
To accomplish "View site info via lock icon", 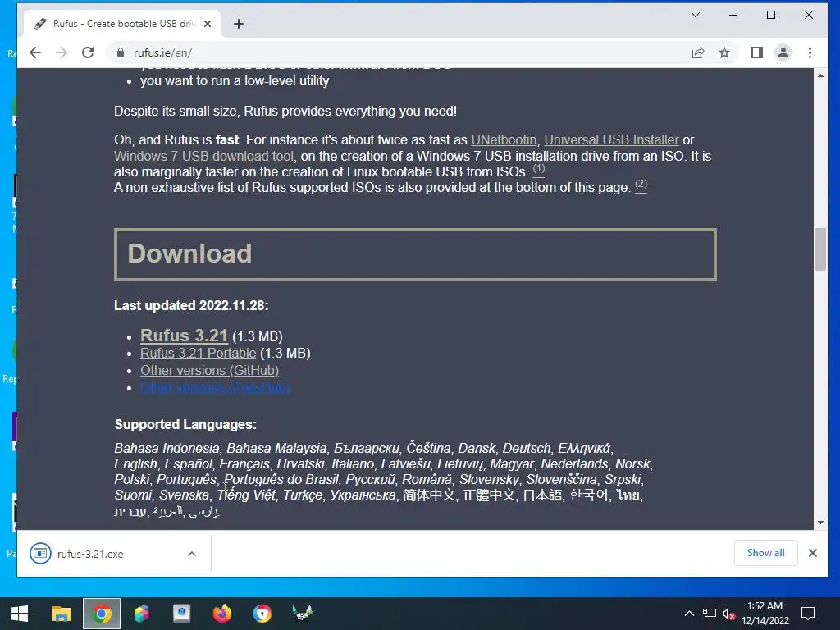I will click(x=121, y=52).
